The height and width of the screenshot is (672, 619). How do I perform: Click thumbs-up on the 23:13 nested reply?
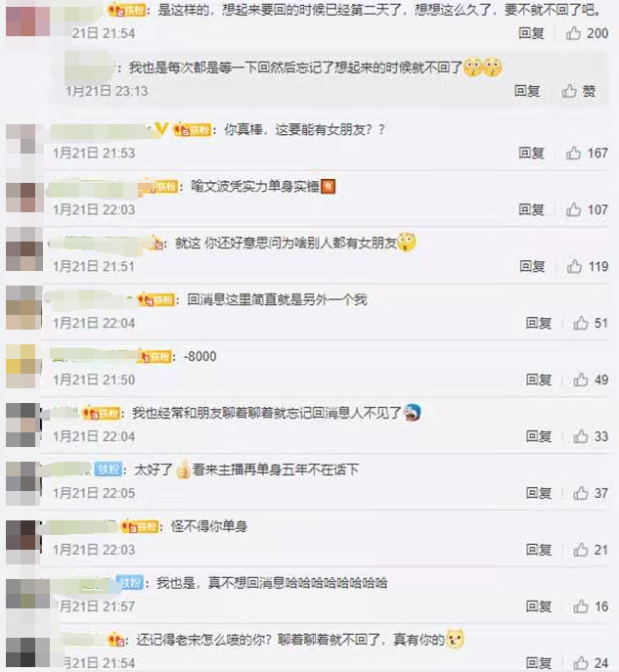pyautogui.click(x=569, y=91)
